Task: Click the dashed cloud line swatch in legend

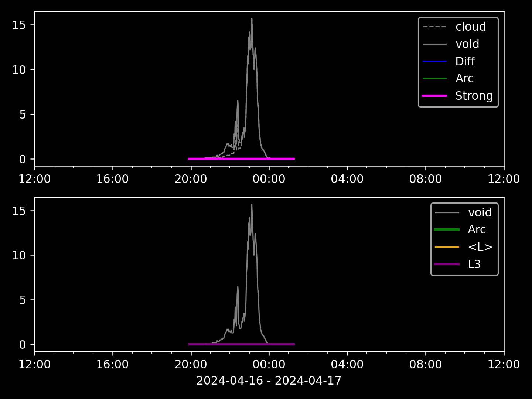Action: tap(435, 27)
